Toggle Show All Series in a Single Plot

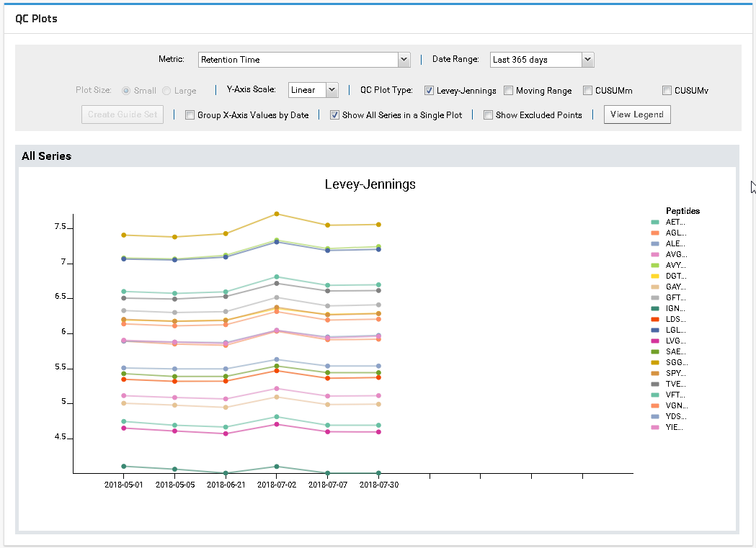click(x=335, y=115)
